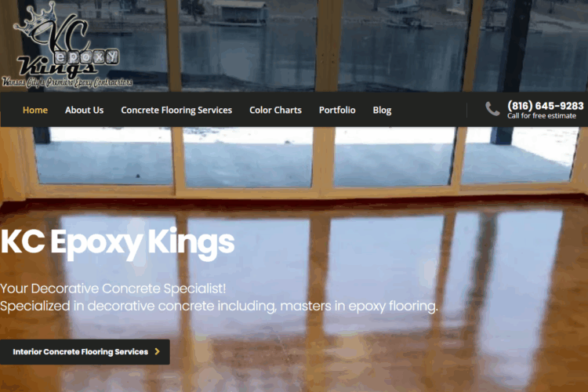Click the yellow chevron arrow on the services button
This screenshot has height=392, width=588.
point(158,351)
